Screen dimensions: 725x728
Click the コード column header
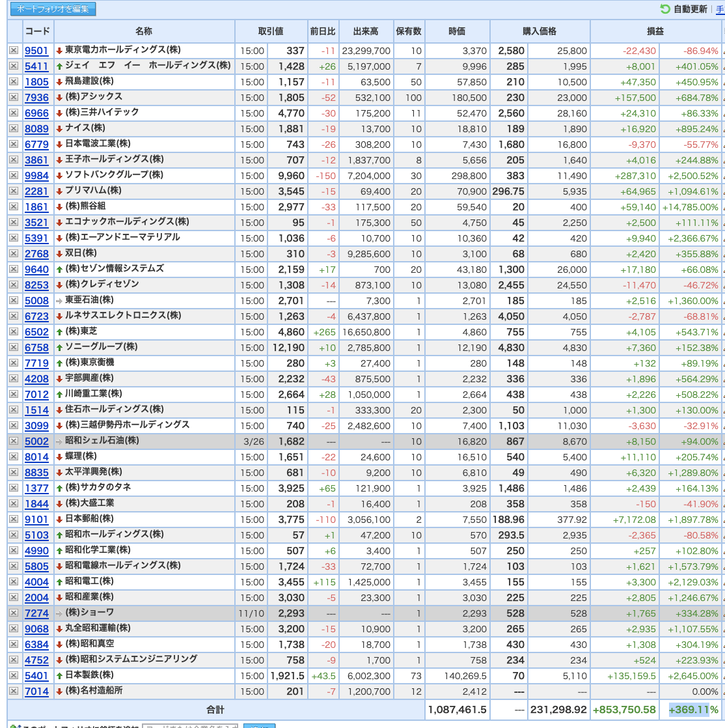(38, 31)
